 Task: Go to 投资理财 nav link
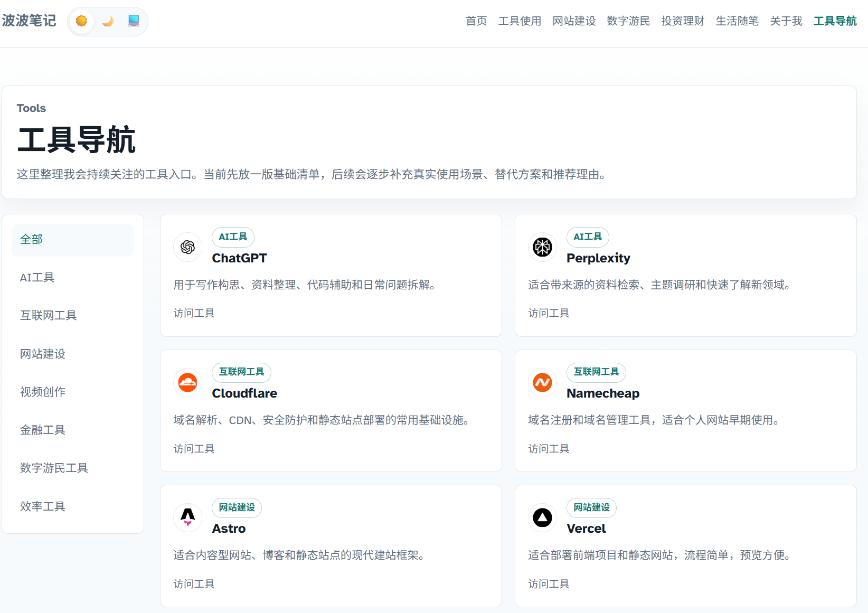683,21
